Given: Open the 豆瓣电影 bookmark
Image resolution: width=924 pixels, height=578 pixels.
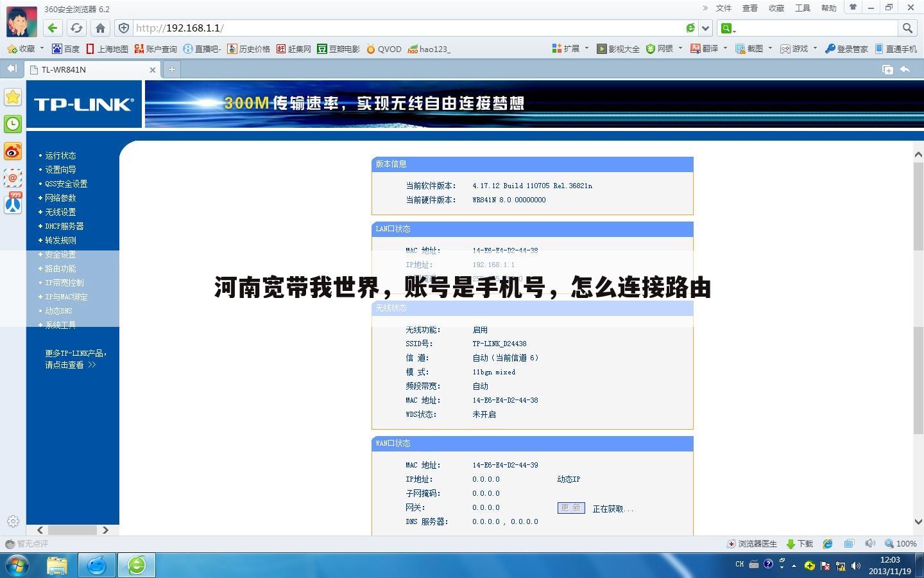Looking at the screenshot, I should pos(339,49).
